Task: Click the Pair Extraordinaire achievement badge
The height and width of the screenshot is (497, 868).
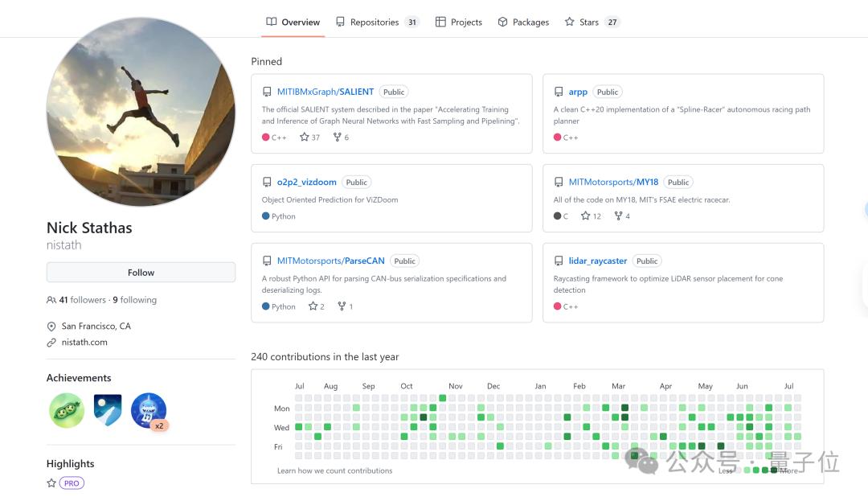Action: click(66, 411)
